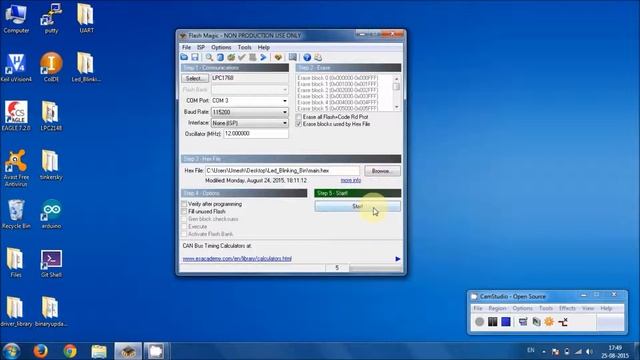Image resolution: width=640 pixels, height=360 pixels.
Task: Open the Tools menu in Flash Magic
Action: pyautogui.click(x=244, y=47)
